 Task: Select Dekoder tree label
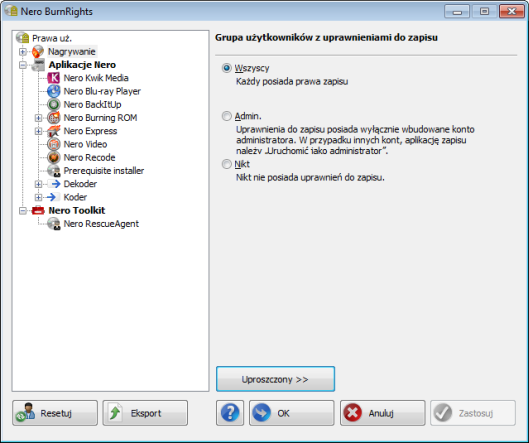pyautogui.click(x=80, y=184)
